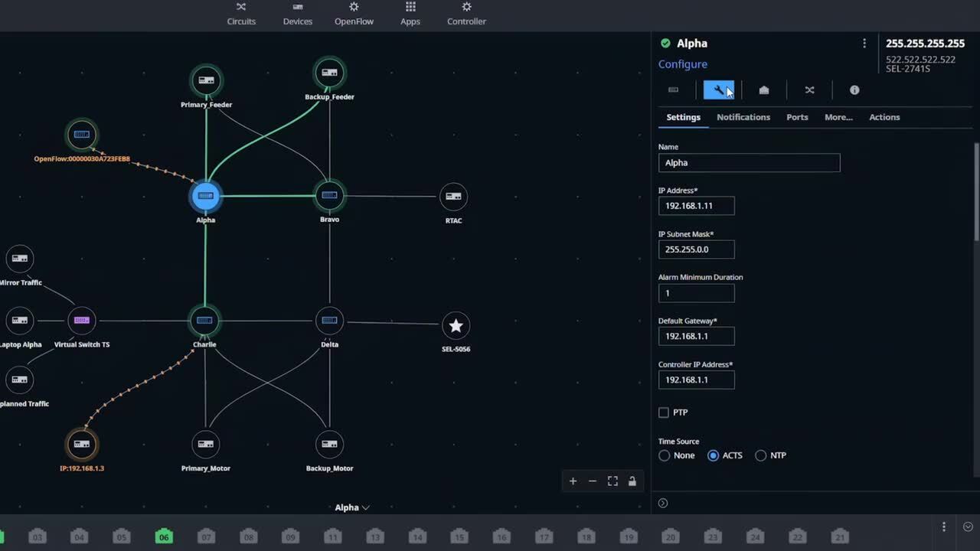Click the fit-to-screen icon on map
This screenshot has width=980, height=551.
coord(612,481)
